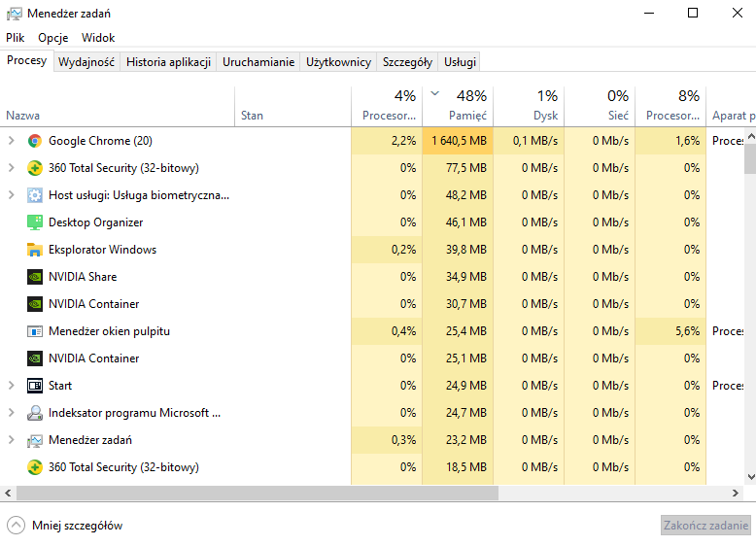Click the 18,5 MB memory cell
Image resolution: width=756 pixels, height=546 pixels.
[458, 467]
